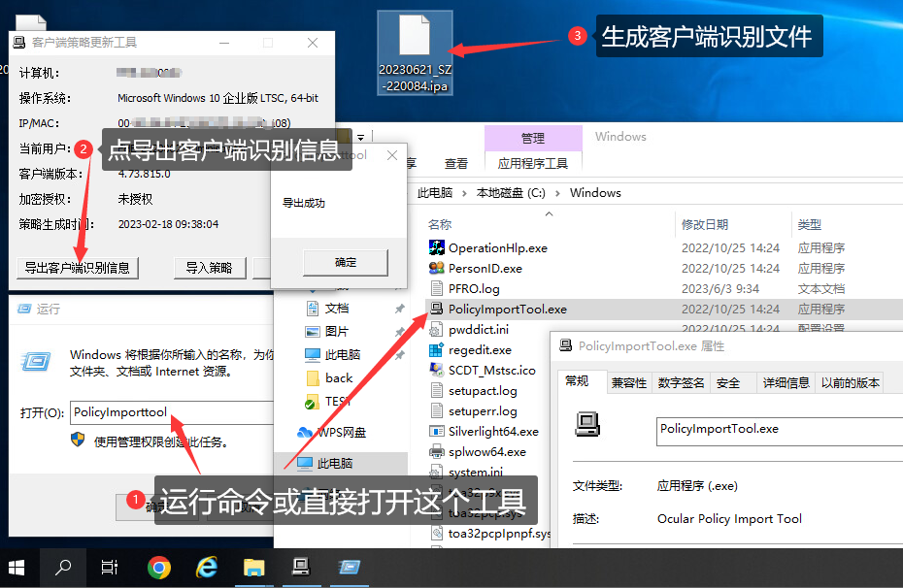Screen dimensions: 903x588
Task: Click the 4.73.815.0 client version value
Action: click(144, 174)
